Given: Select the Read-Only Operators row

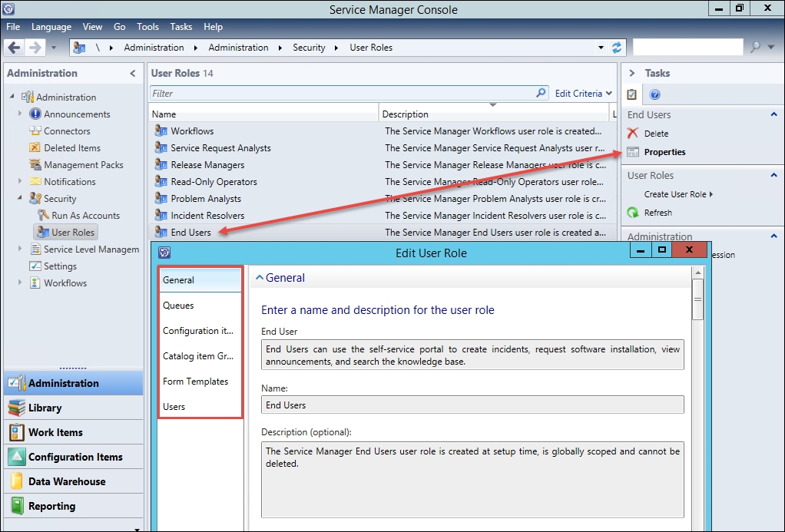Looking at the screenshot, I should [x=383, y=182].
